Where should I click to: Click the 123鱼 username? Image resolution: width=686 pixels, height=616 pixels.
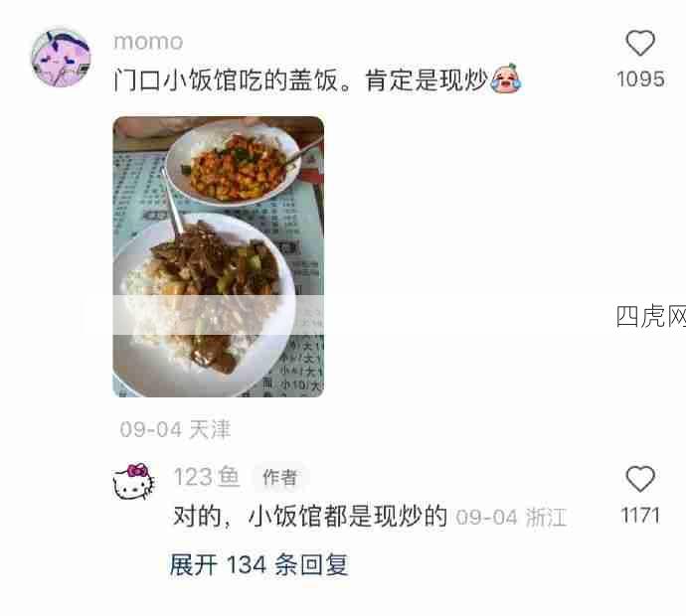207,477
